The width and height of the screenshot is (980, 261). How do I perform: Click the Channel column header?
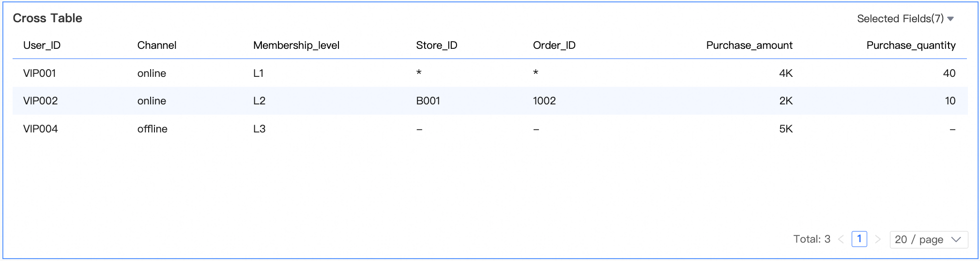157,45
